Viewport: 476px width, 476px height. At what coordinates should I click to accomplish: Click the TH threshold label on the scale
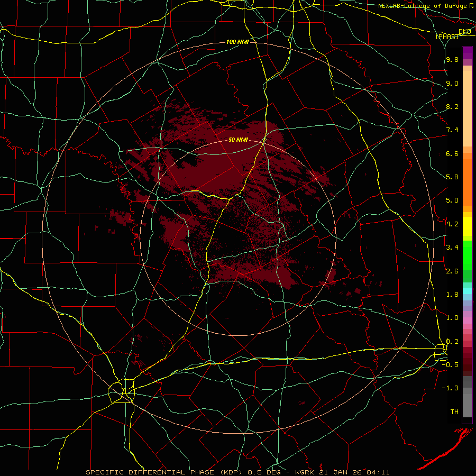(454, 411)
